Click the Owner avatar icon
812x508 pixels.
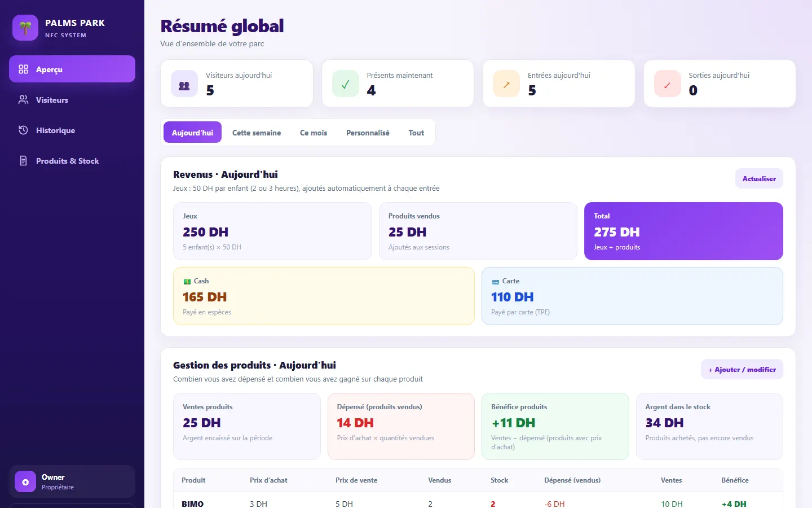[x=25, y=482]
